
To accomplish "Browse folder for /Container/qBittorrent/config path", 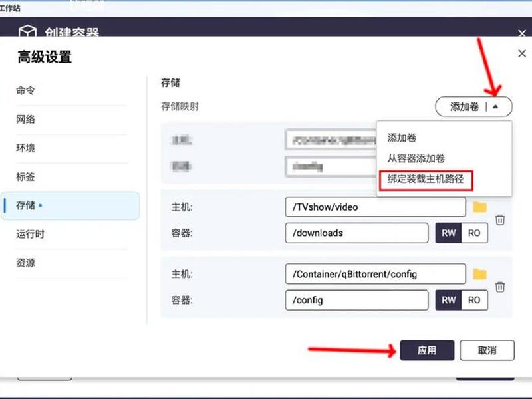I will point(479,274).
